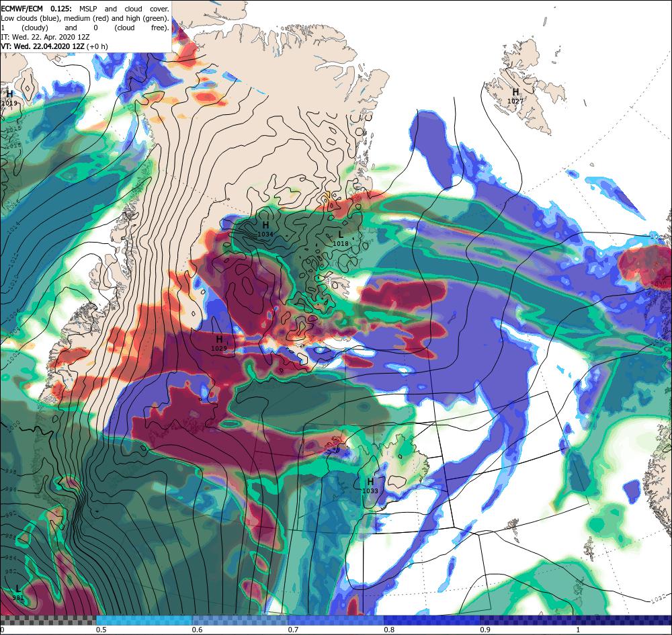Click the pressure value '1033'
672x635 pixels.
click(x=370, y=491)
